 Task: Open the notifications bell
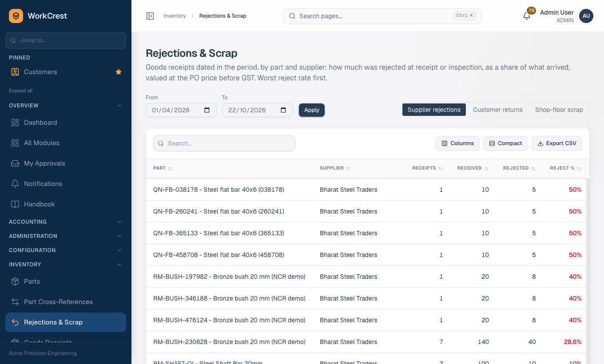click(527, 16)
